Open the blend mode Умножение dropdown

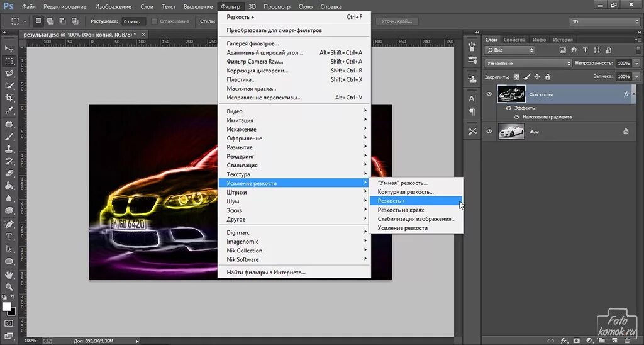pyautogui.click(x=528, y=64)
